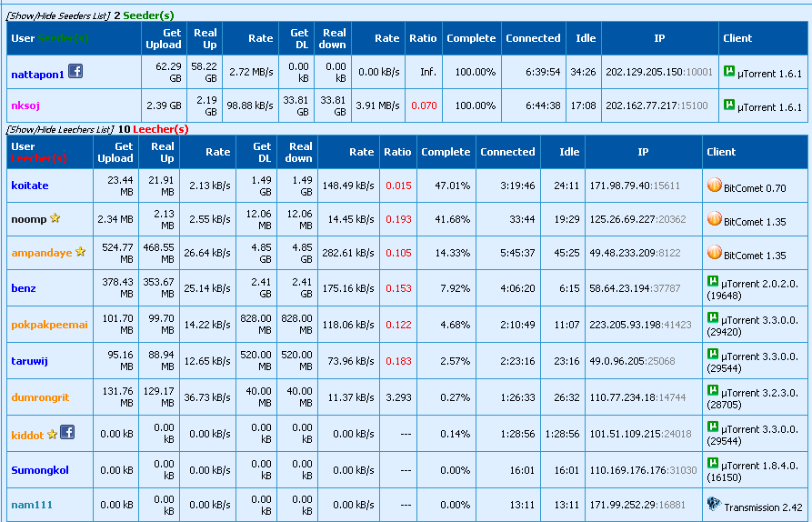The image size is (812, 522).
Task: Click µTorrent icon in pokpakpeemai row
Action: coord(713,317)
